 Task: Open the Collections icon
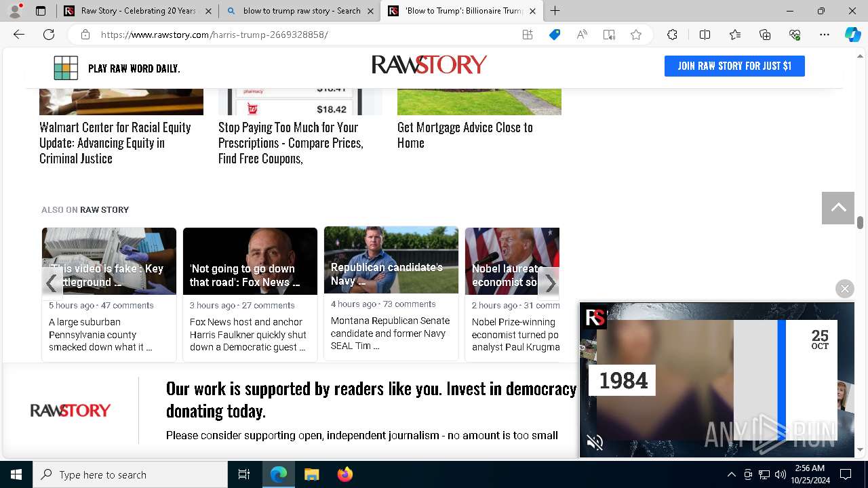pyautogui.click(x=765, y=35)
